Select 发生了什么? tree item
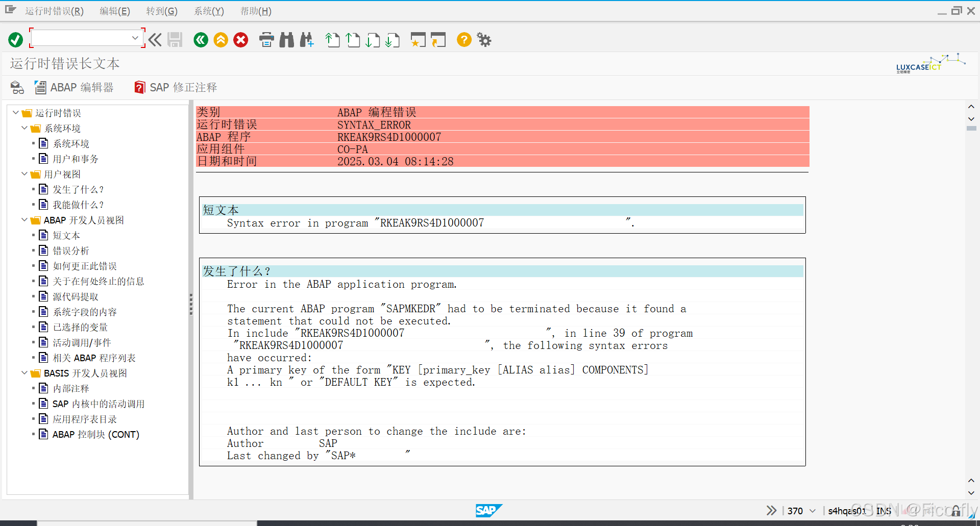The height and width of the screenshot is (526, 980). tap(78, 190)
